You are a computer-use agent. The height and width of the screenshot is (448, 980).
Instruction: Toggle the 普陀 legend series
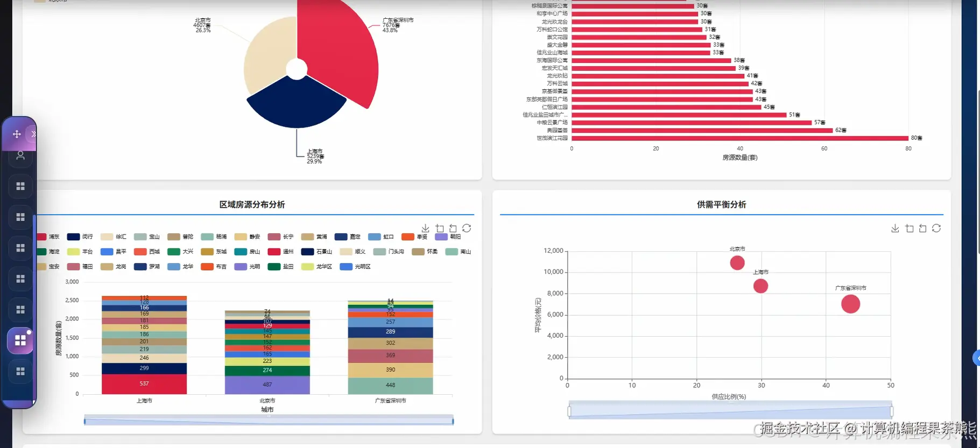pos(180,237)
